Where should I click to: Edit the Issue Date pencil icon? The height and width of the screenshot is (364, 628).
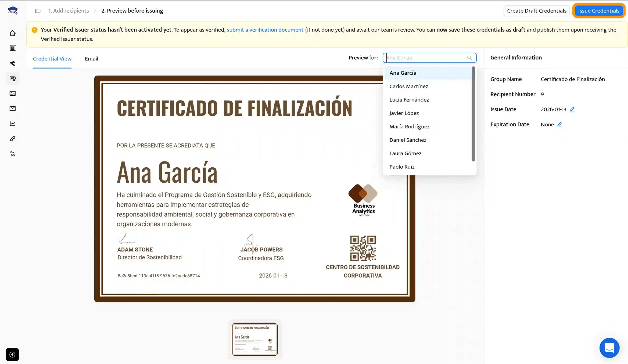[572, 109]
